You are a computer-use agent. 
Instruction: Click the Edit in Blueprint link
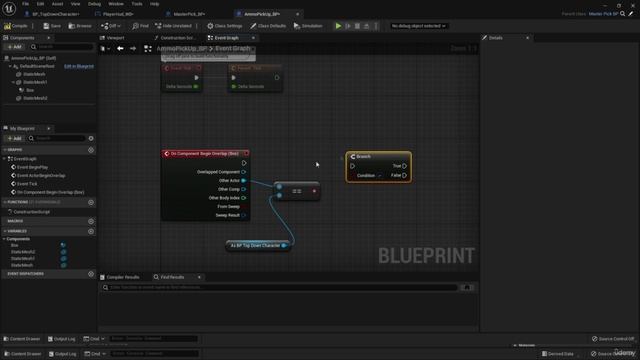point(79,66)
